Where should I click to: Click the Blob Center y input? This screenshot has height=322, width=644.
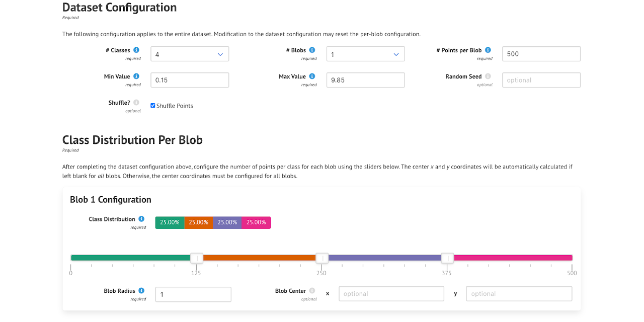519,294
